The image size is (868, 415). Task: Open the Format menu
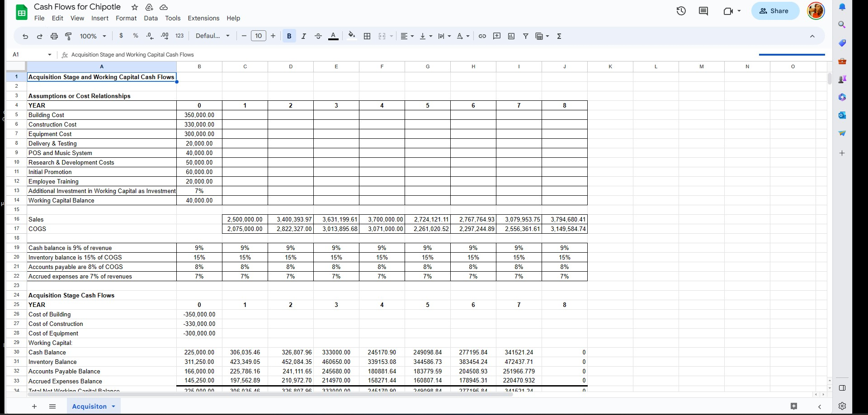pyautogui.click(x=126, y=18)
